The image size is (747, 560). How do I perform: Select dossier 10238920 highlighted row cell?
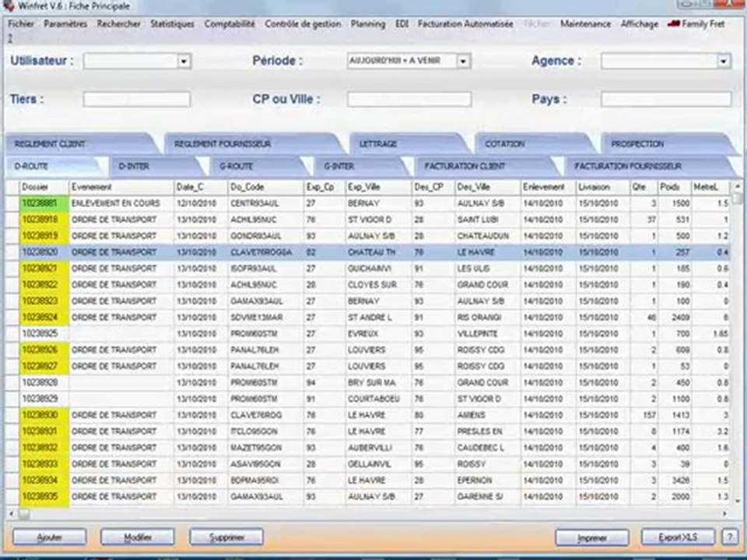(x=44, y=252)
